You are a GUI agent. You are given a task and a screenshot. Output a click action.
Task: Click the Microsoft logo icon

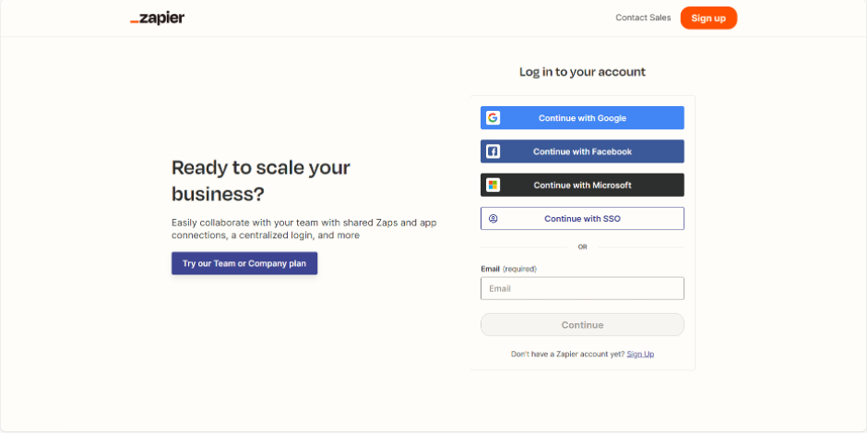[x=493, y=185]
